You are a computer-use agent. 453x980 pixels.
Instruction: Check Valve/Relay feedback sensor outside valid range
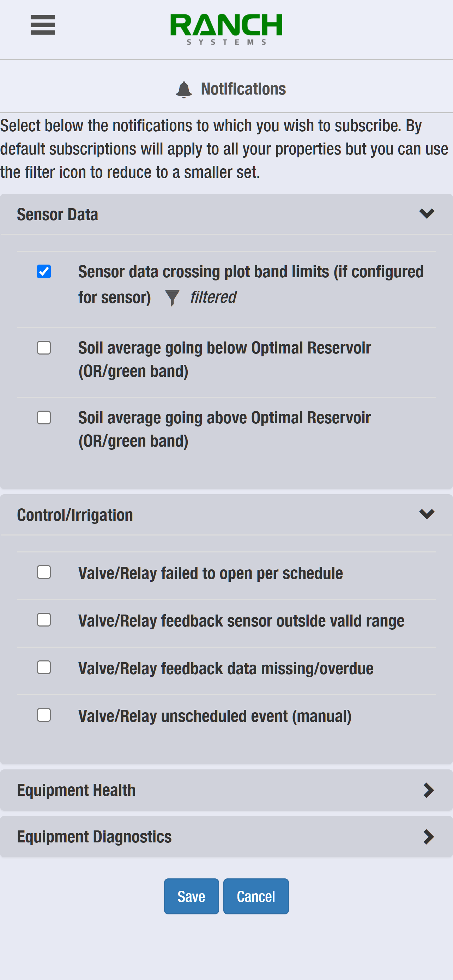44,620
